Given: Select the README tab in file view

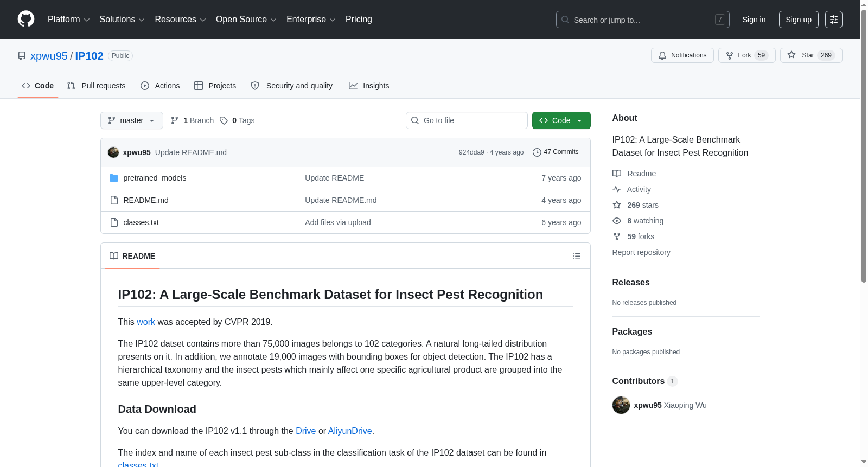Looking at the screenshot, I should [132, 256].
